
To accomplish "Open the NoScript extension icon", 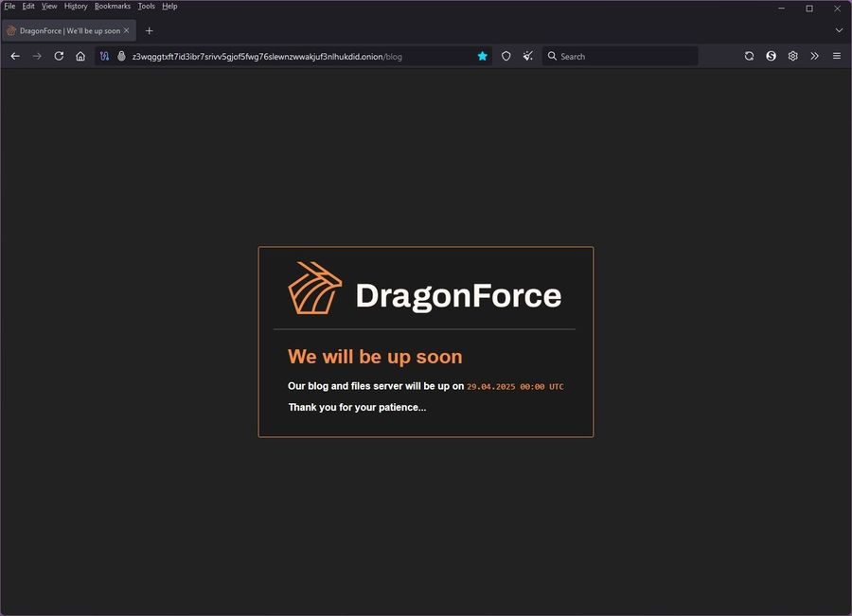I will pyautogui.click(x=771, y=56).
